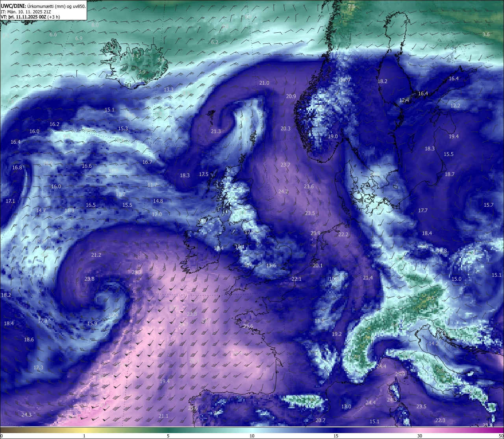The height and width of the screenshot is (439, 504).
Task: Click the 12.2 value over southern Finland
Action: (x=455, y=106)
